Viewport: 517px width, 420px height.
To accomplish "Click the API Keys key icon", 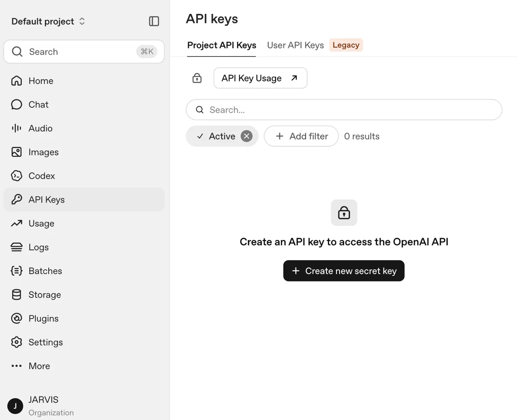I will pos(16,199).
